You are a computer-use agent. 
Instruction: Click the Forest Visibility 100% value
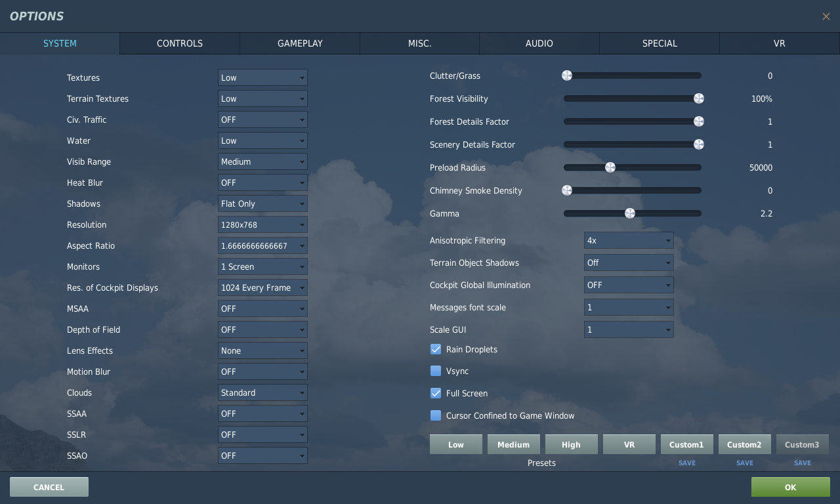[x=762, y=98]
